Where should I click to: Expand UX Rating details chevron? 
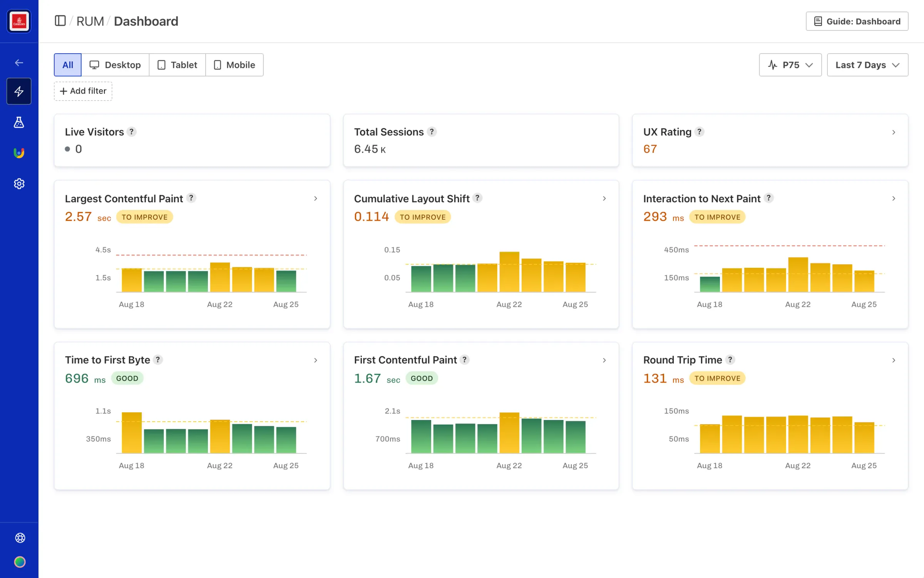[894, 132]
